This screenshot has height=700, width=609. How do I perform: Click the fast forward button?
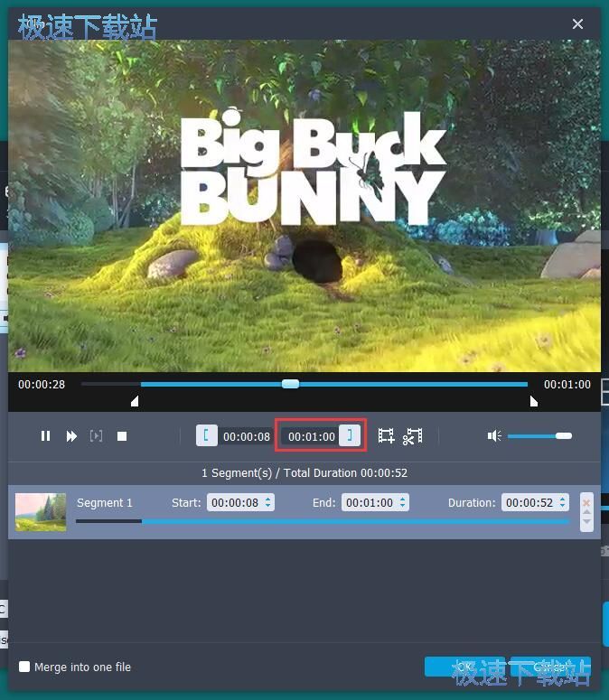point(71,435)
